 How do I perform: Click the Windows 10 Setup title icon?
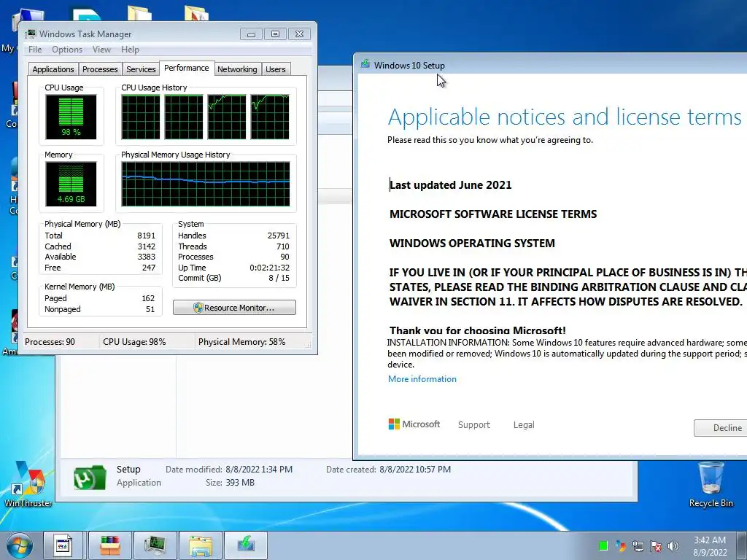coord(365,64)
